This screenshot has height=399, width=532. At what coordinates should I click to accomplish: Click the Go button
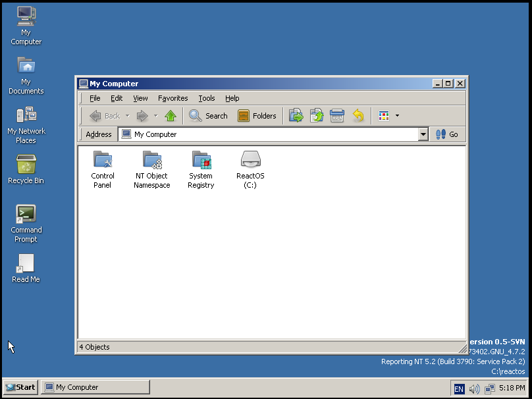[x=447, y=134]
